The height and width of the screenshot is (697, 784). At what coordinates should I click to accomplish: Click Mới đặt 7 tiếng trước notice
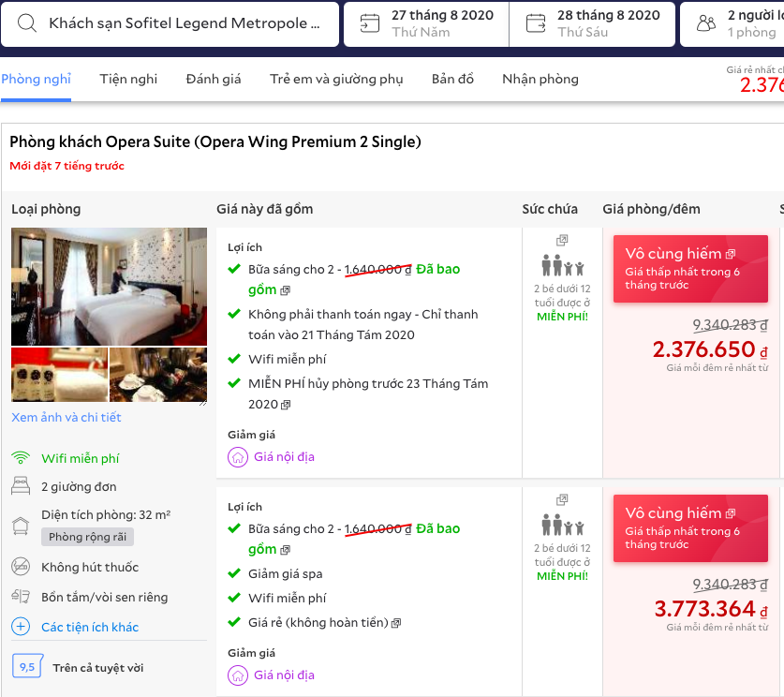click(x=67, y=166)
